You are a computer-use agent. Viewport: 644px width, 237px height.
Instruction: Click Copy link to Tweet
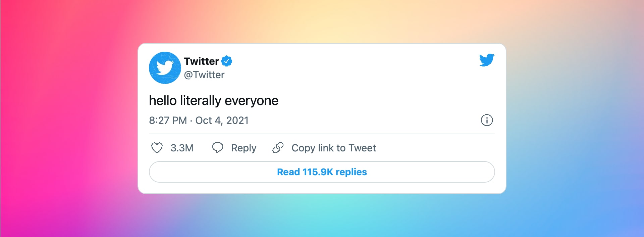pyautogui.click(x=334, y=148)
